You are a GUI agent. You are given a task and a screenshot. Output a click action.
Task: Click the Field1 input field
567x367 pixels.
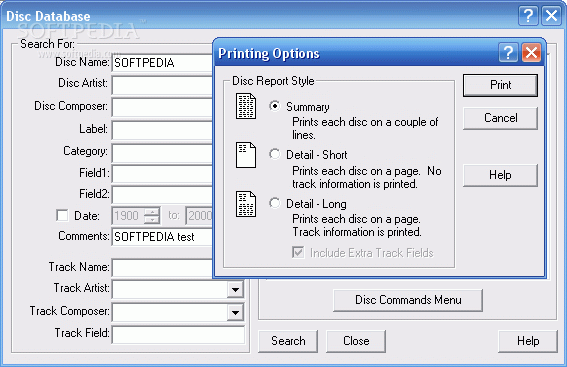(x=162, y=174)
